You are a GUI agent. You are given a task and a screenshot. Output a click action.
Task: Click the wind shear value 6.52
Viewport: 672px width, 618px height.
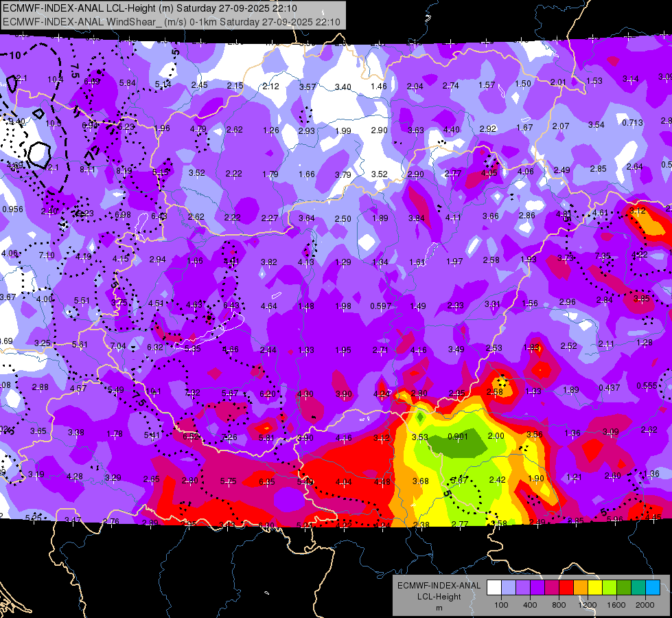pos(191,436)
